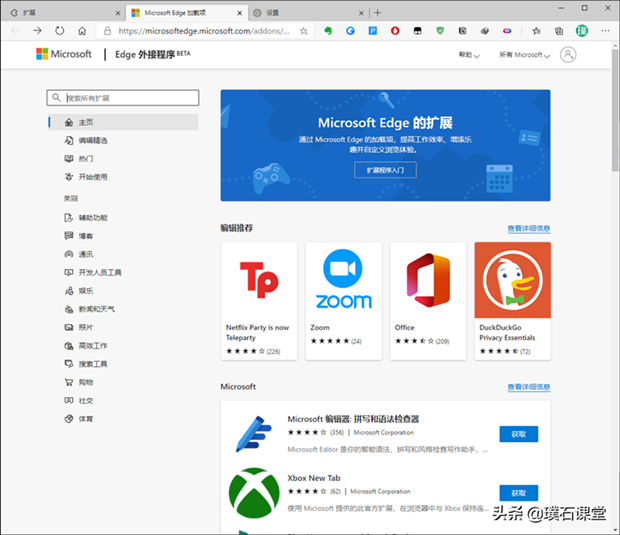Open the Favorites list star icon
The image size is (620, 535).
pyautogui.click(x=536, y=31)
